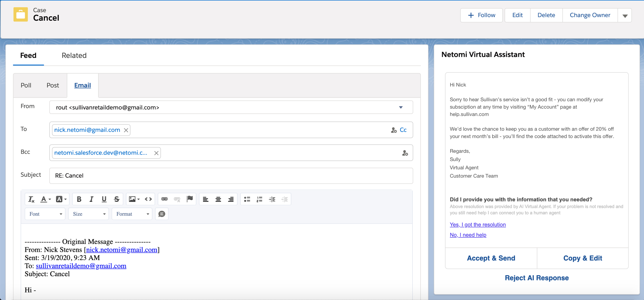Open the Font dropdown
This screenshot has width=644, height=300.
tap(45, 214)
